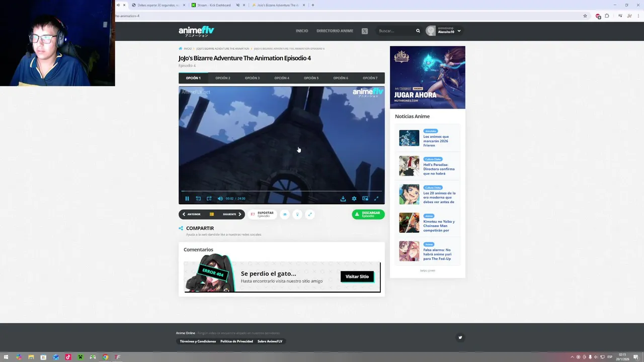
Task: Skip forward 10 seconds in the player
Action: point(209,199)
